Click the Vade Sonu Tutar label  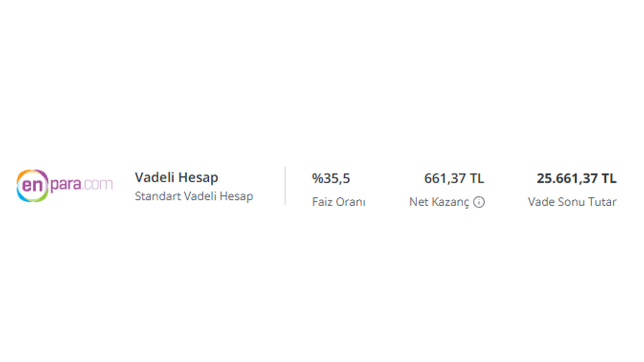click(x=572, y=202)
